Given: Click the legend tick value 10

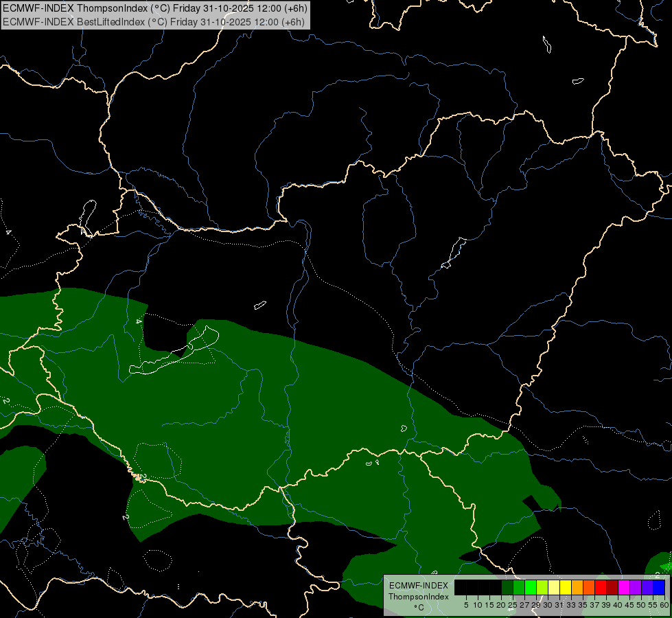Looking at the screenshot, I should [x=478, y=605].
